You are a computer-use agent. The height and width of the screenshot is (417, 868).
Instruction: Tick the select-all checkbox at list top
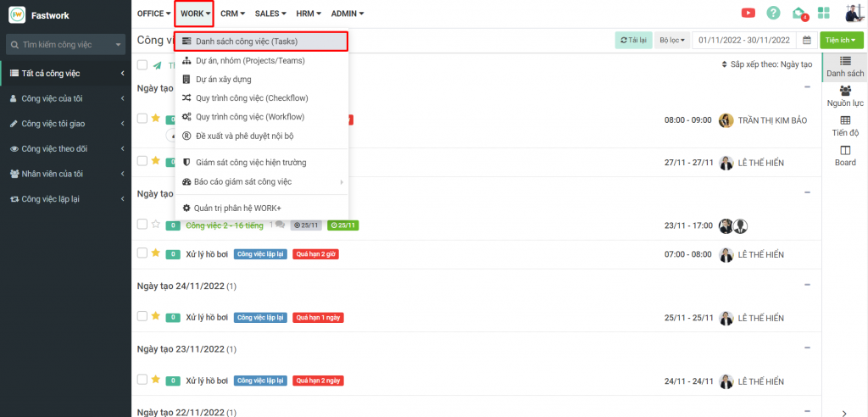142,64
